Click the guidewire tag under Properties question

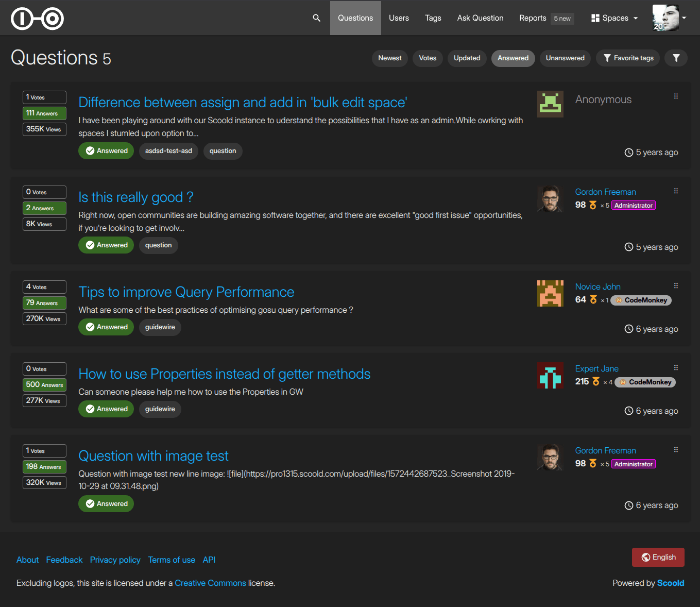click(x=160, y=409)
